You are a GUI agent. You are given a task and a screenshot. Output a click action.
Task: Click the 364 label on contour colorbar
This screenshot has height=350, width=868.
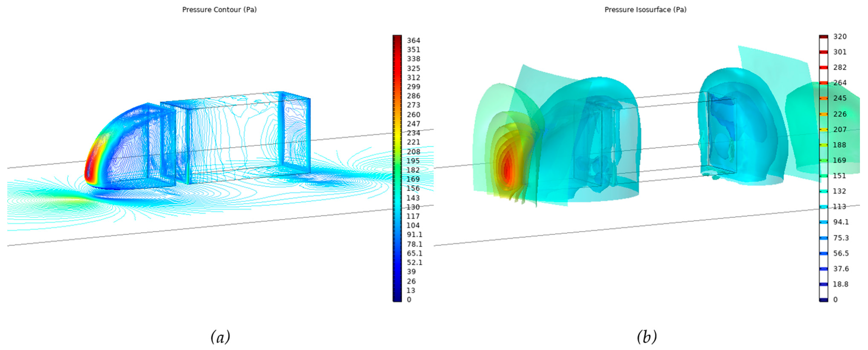413,40
